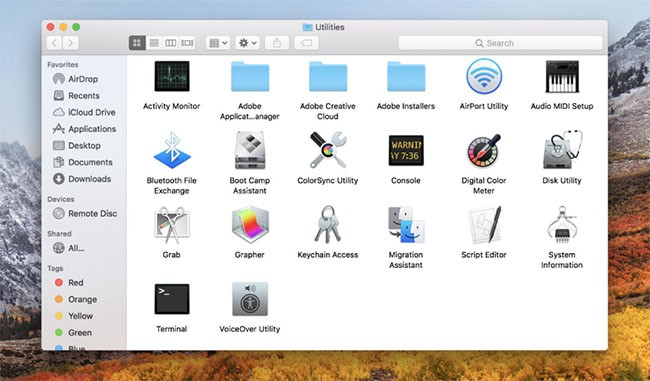650x381 pixels.
Task: Switch to list view mode
Action: coord(154,43)
